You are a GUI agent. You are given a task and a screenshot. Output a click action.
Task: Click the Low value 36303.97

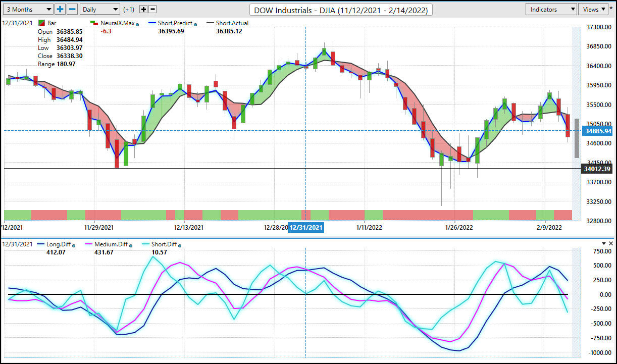click(x=70, y=48)
